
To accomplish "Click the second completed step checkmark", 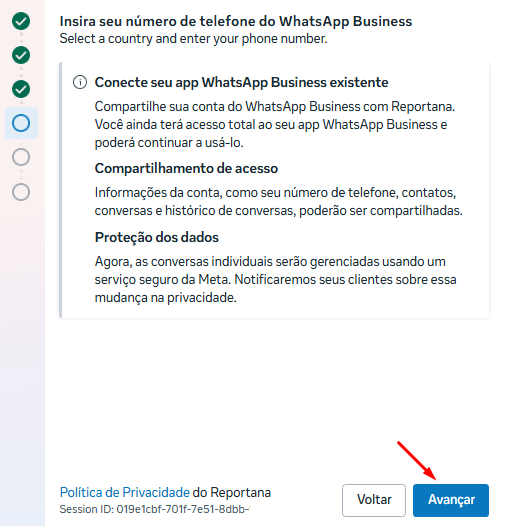I will [21, 55].
